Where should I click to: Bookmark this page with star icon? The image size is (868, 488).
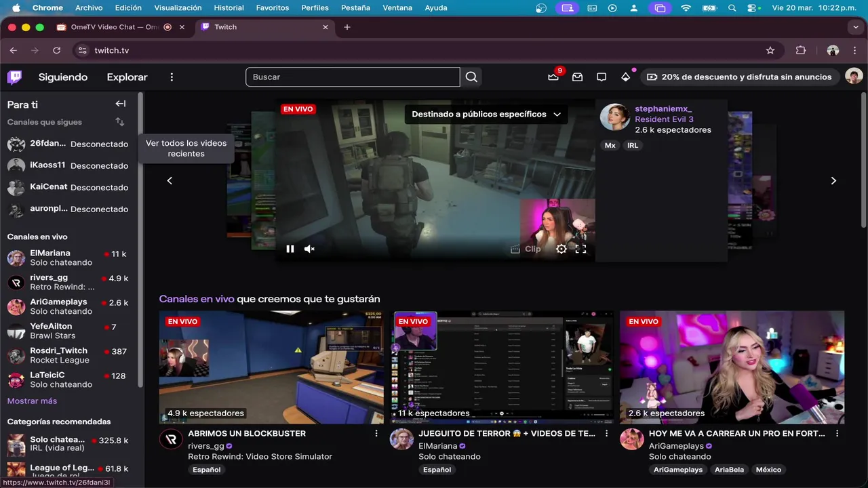click(770, 50)
